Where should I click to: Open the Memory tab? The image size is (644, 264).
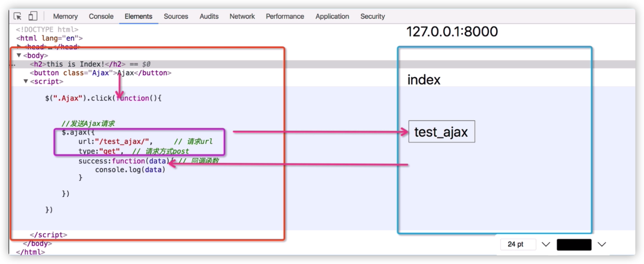click(x=65, y=16)
